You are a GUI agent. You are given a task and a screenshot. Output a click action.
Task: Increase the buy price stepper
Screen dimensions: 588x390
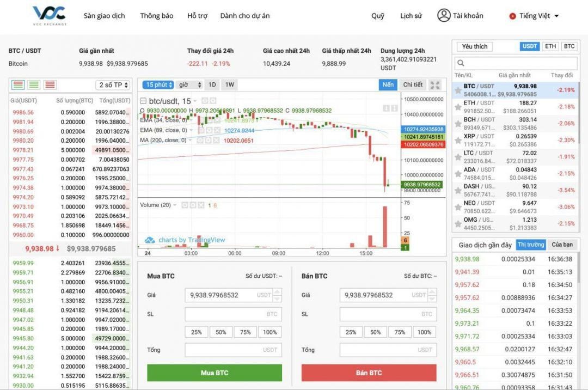click(x=277, y=292)
